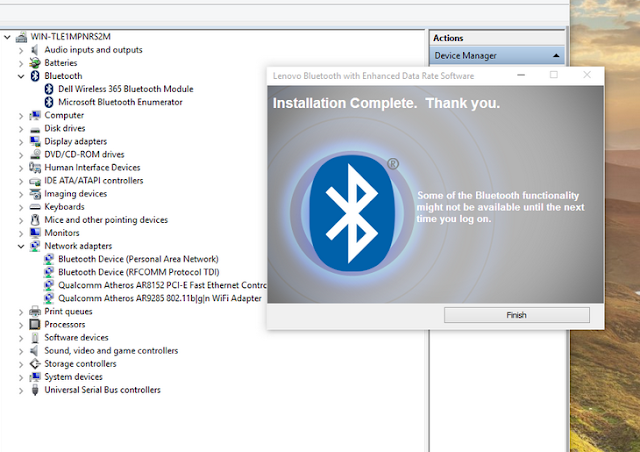Screen dimensions: 640x452
Task: Click the Batteries category icon
Action: click(x=35, y=63)
